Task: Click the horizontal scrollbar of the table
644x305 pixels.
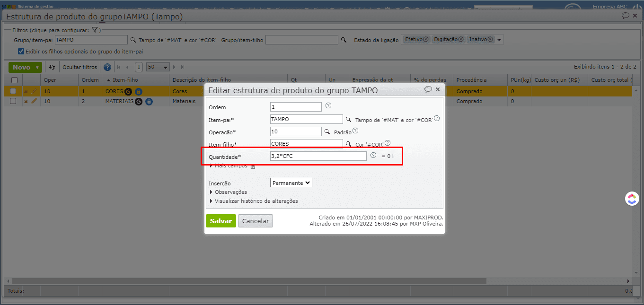Action: (x=250, y=281)
